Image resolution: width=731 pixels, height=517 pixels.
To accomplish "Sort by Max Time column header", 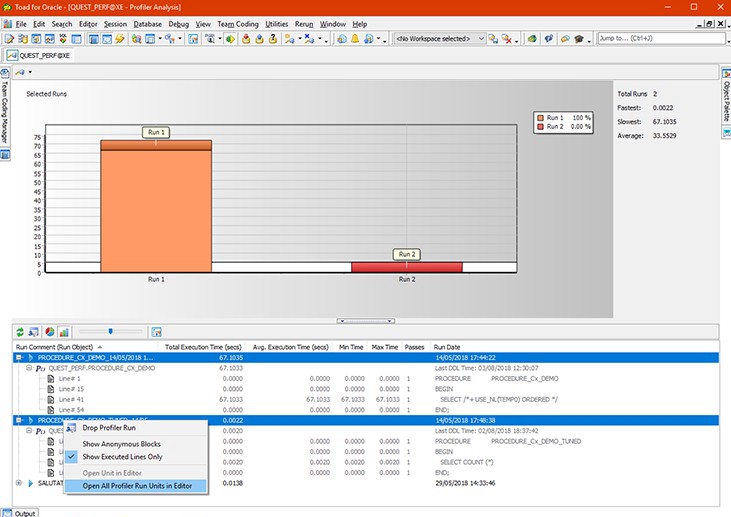I will point(385,347).
